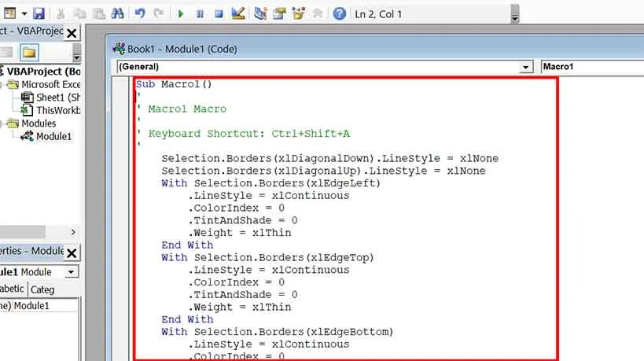Click the 'Macro1 Macro' comment line
The height and width of the screenshot is (361, 644).
[x=187, y=109]
